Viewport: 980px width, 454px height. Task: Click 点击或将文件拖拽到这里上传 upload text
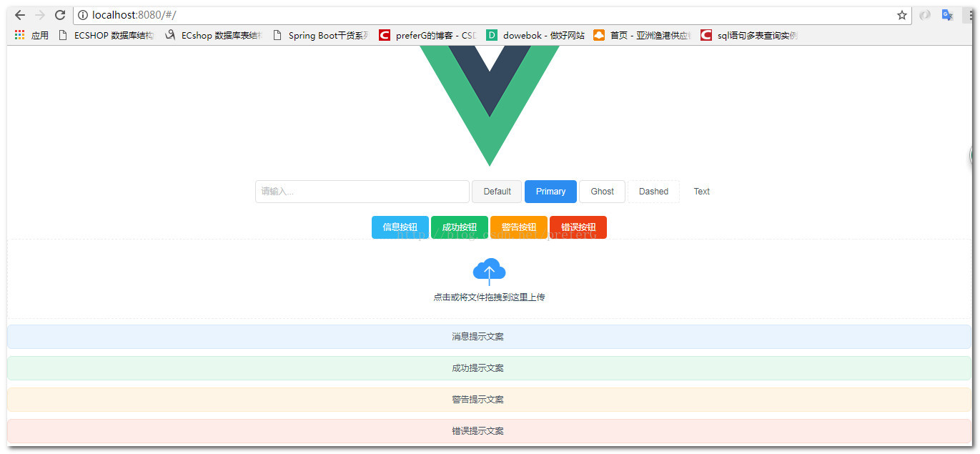(x=489, y=297)
